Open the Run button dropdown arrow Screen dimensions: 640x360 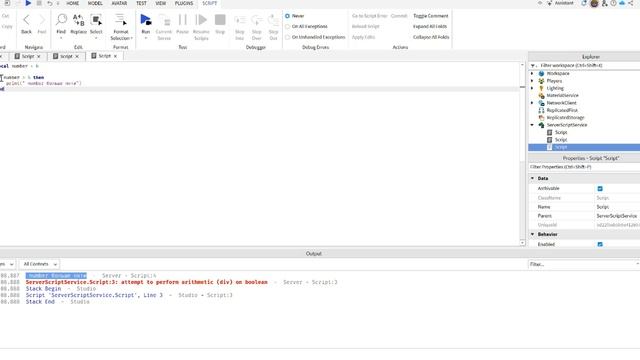coord(146,38)
